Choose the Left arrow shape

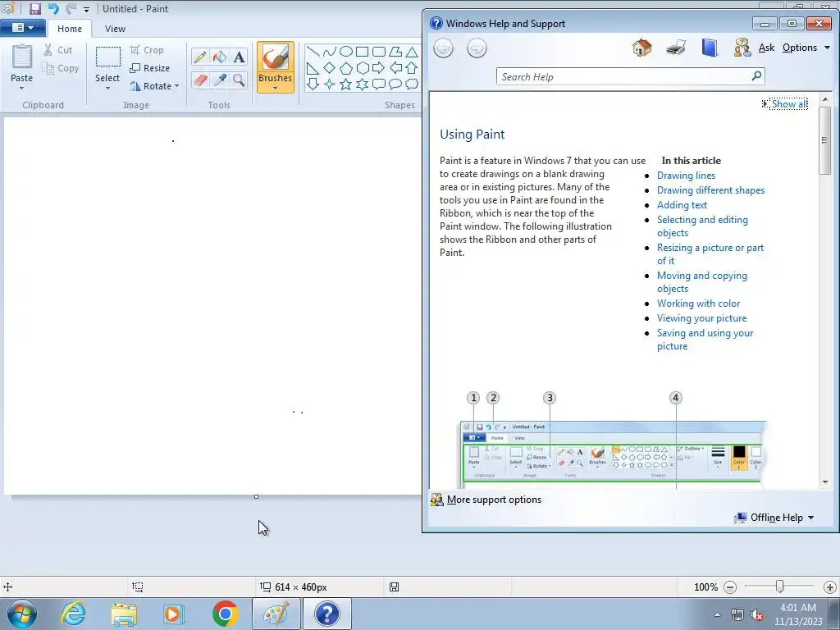click(395, 68)
